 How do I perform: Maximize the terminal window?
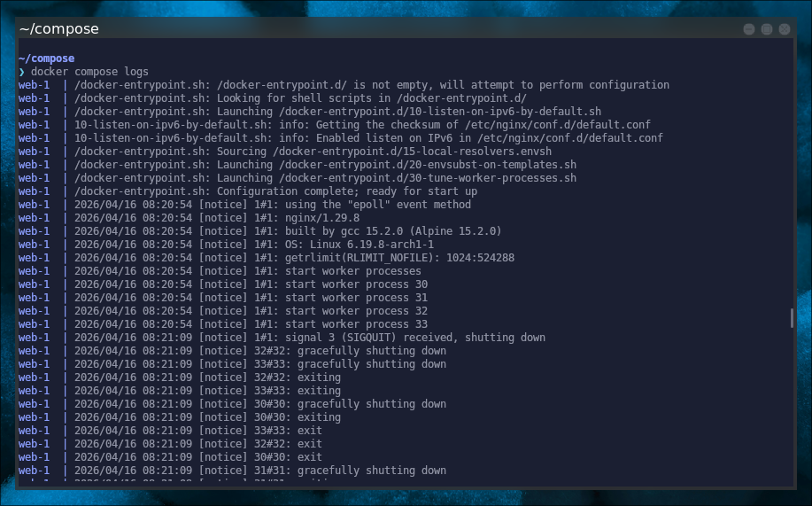point(767,29)
